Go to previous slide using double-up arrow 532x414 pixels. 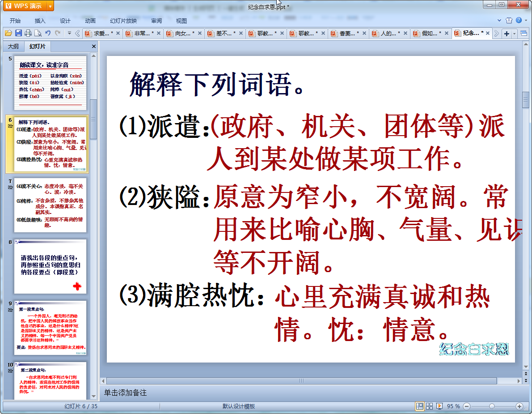click(x=526, y=374)
